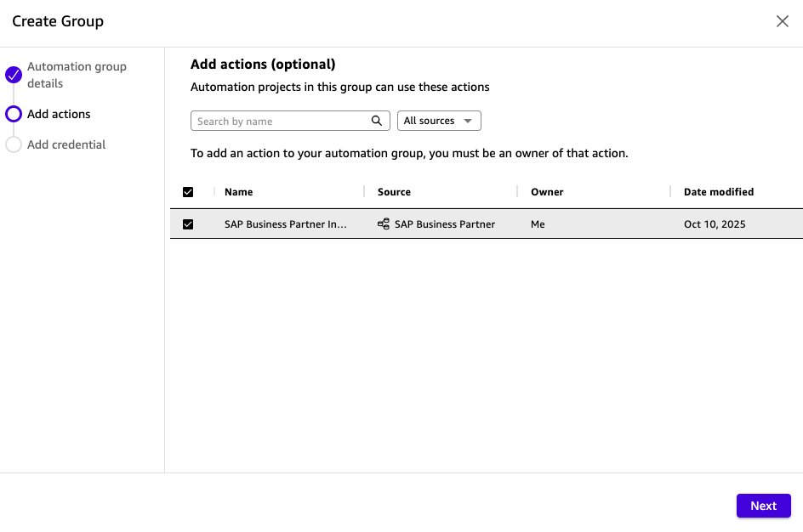Click the Add actions step circle
803x532 pixels.
point(14,114)
